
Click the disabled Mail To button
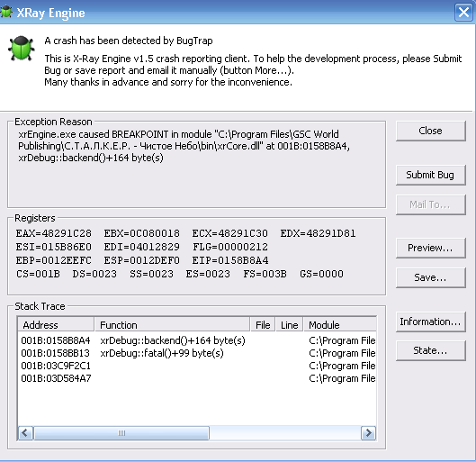(430, 204)
